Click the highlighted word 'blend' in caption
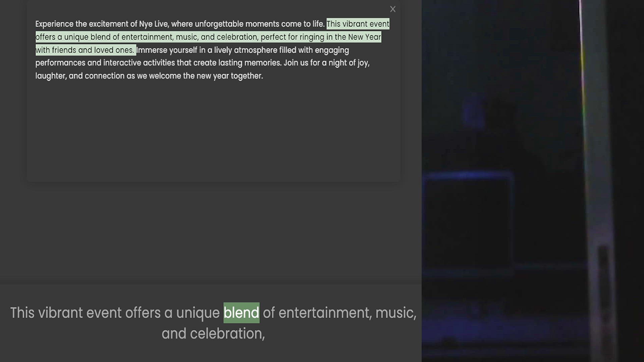This screenshot has width=644, height=362. pos(241,313)
